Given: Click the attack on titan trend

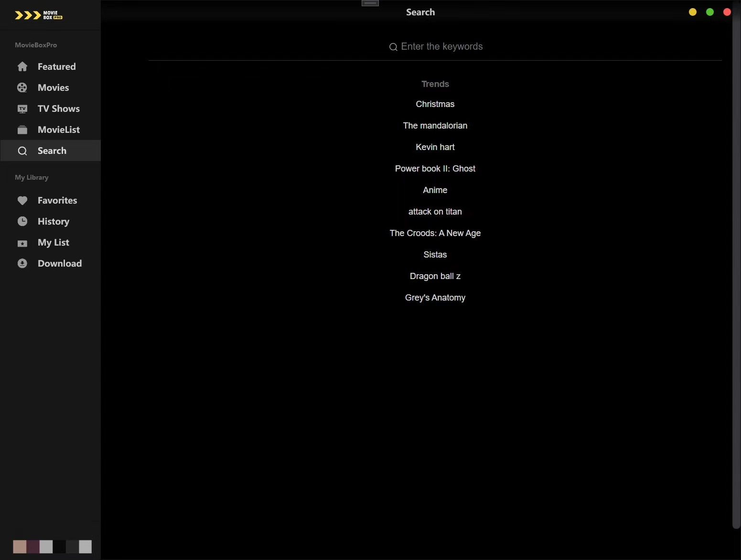Looking at the screenshot, I should click(x=435, y=211).
